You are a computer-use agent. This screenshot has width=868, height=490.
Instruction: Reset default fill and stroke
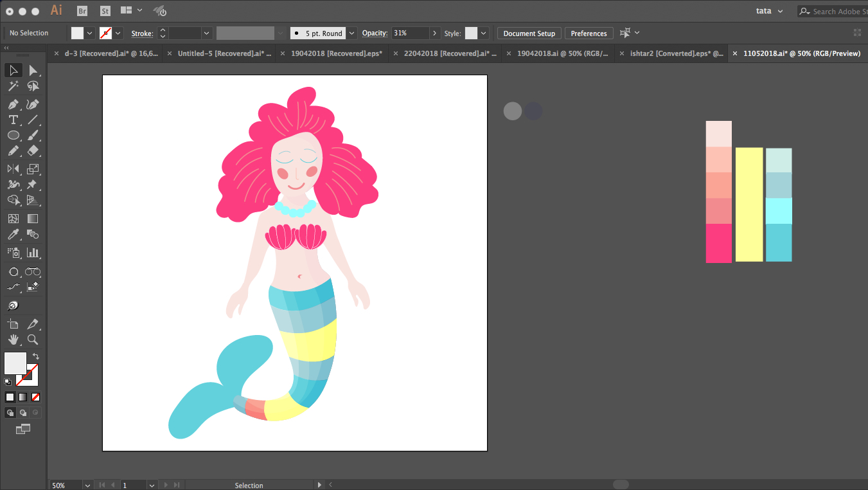coord(8,381)
